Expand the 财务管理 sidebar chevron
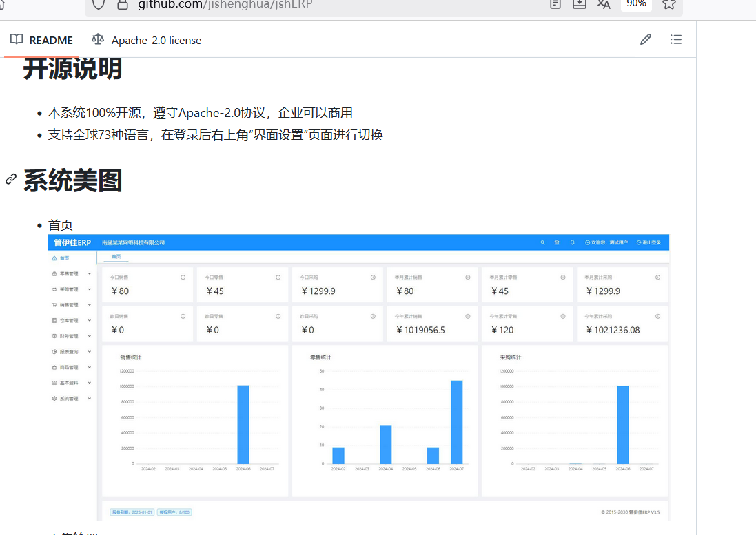Viewport: 756px width, 535px height. (x=90, y=336)
